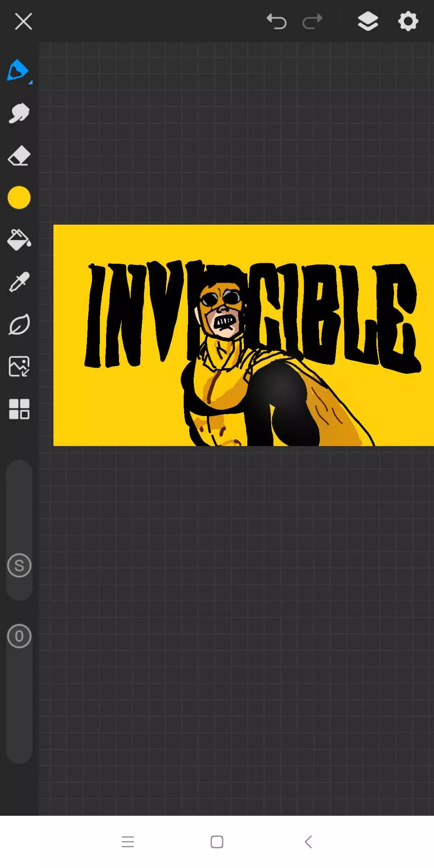Click the opacity slider handle labeled O

coord(19,636)
